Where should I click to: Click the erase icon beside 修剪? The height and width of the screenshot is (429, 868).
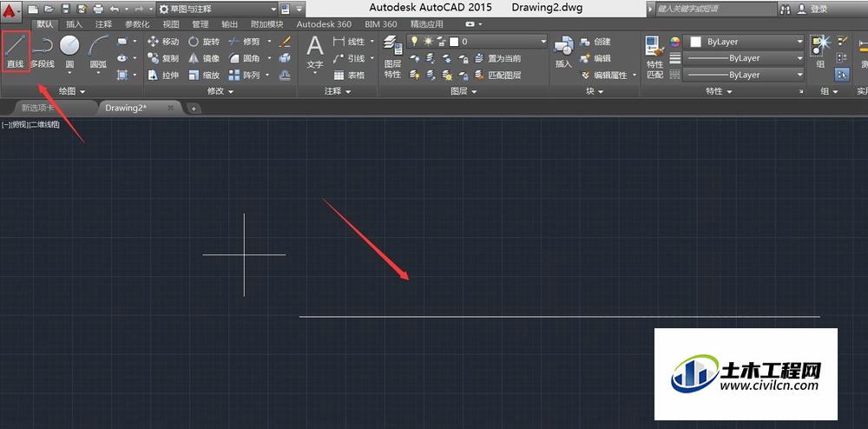(285, 42)
